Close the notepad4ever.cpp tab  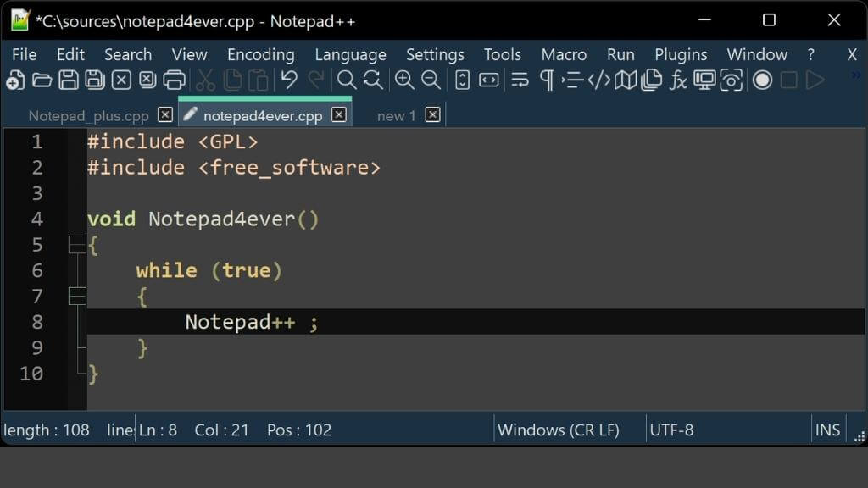click(339, 115)
